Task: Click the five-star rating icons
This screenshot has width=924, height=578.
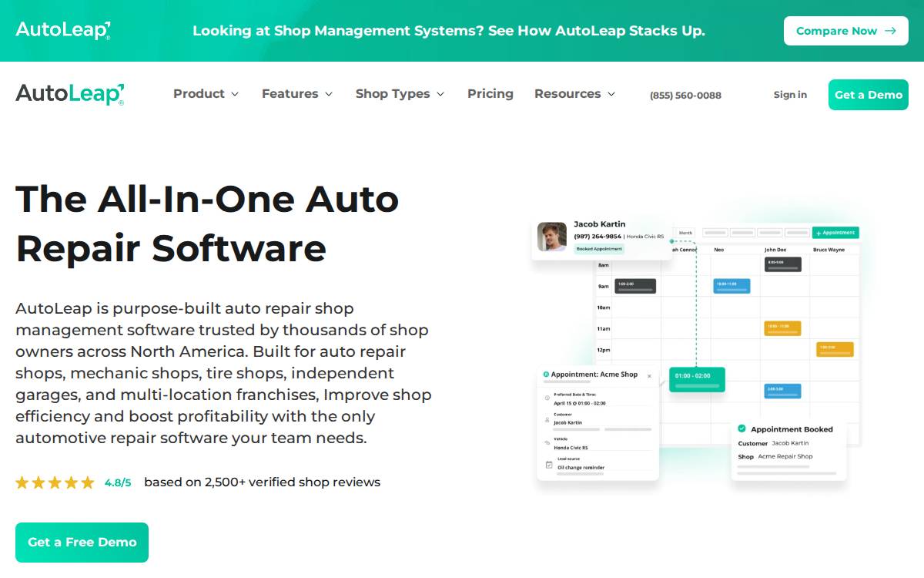Action: click(55, 482)
